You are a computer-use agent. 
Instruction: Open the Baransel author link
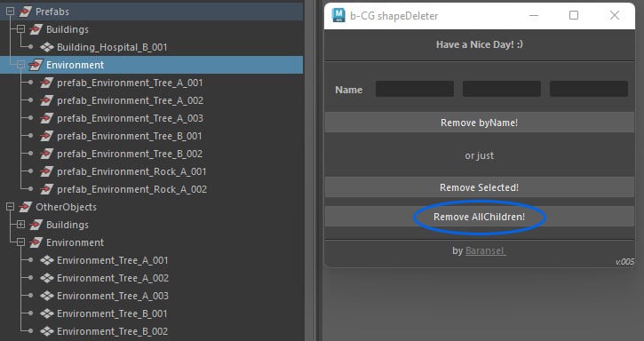click(486, 250)
